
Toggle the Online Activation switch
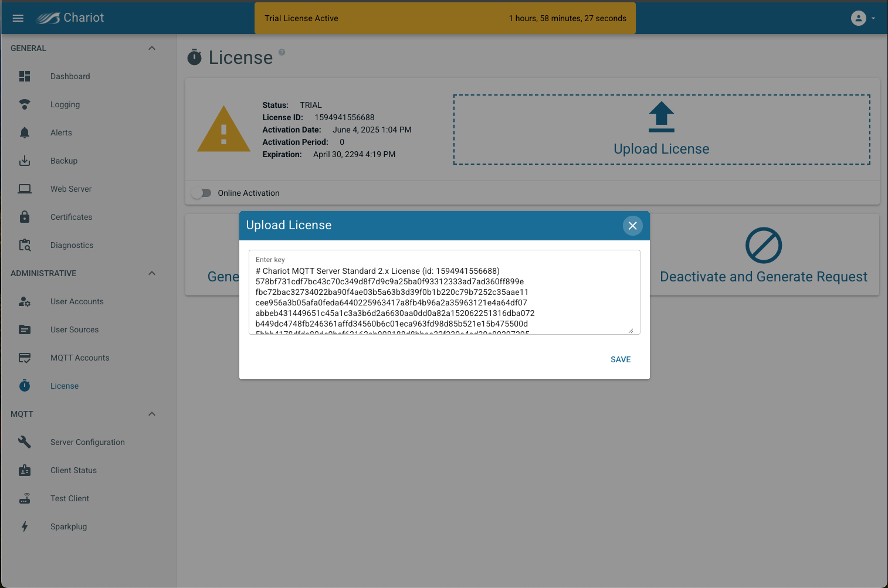tap(201, 193)
